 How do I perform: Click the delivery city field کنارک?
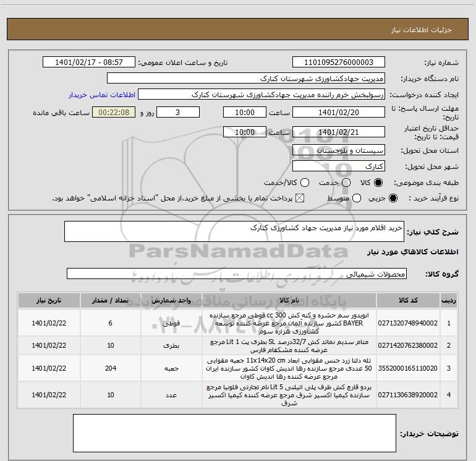point(339,166)
